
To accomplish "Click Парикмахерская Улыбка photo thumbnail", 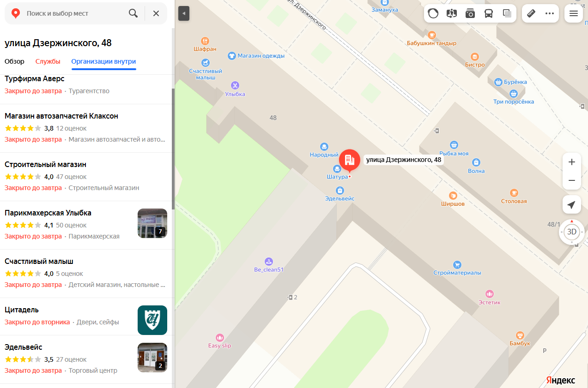I will [x=152, y=223].
